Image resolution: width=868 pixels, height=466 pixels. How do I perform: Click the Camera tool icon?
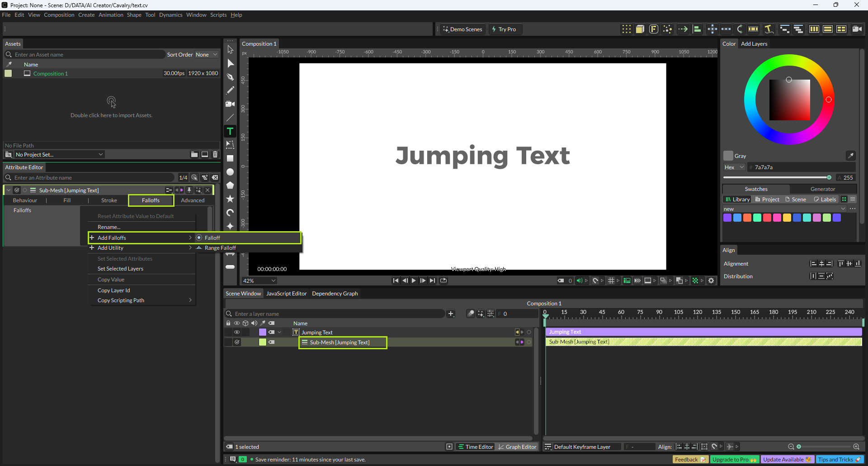click(230, 104)
